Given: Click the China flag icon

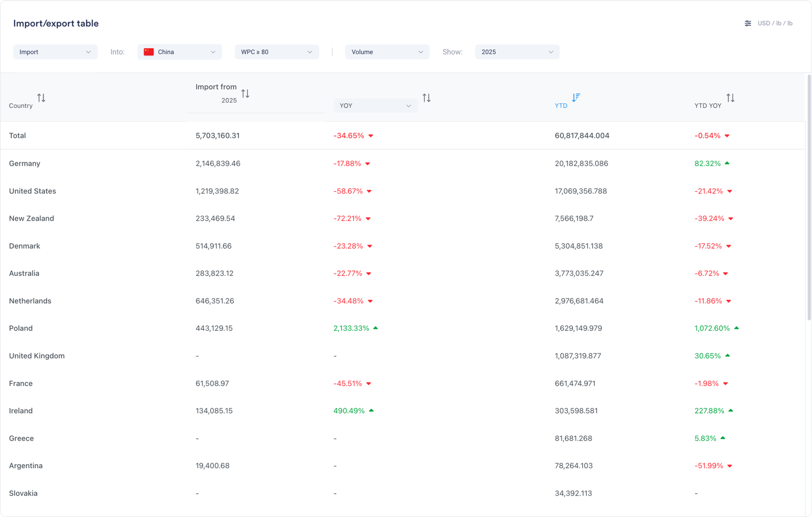Looking at the screenshot, I should click(149, 52).
